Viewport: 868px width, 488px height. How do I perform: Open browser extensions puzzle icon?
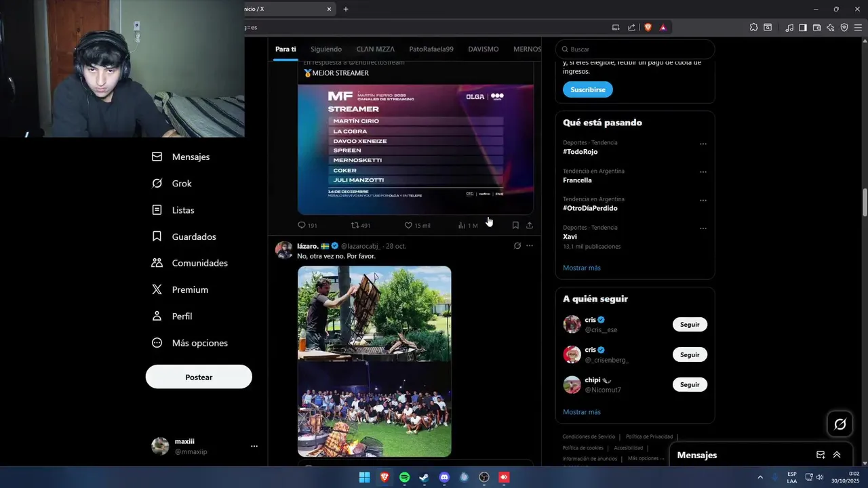click(753, 28)
